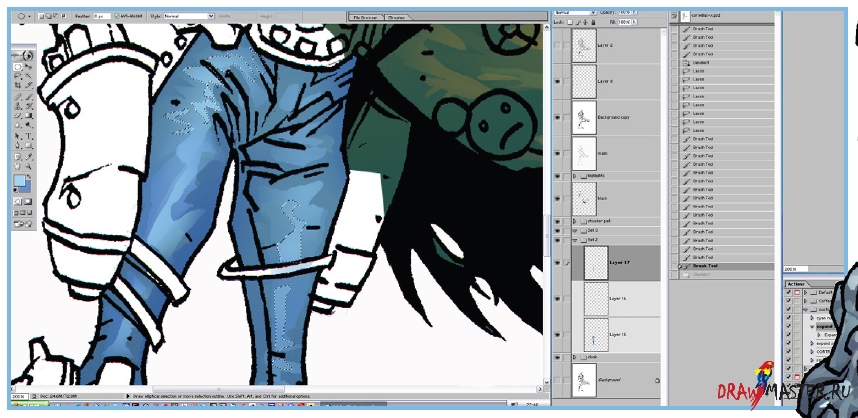Click the lock all icon in Layers

593,22
